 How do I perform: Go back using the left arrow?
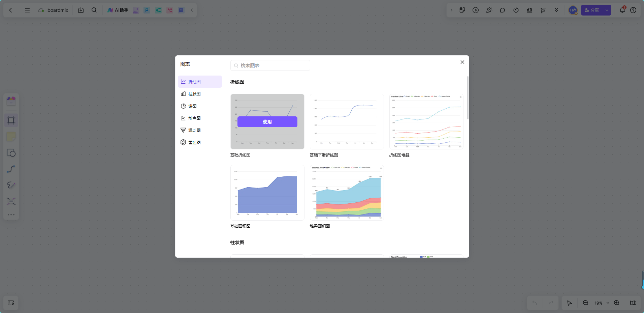pos(11,10)
